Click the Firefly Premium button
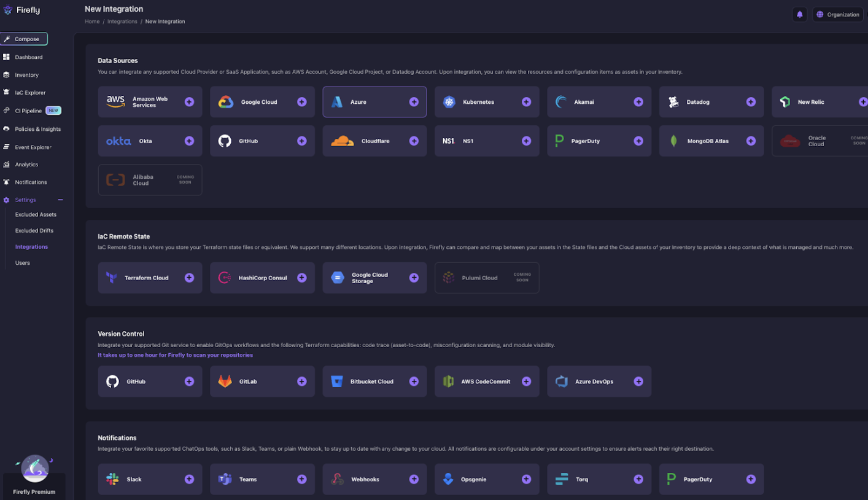This screenshot has height=500, width=868. click(x=34, y=491)
